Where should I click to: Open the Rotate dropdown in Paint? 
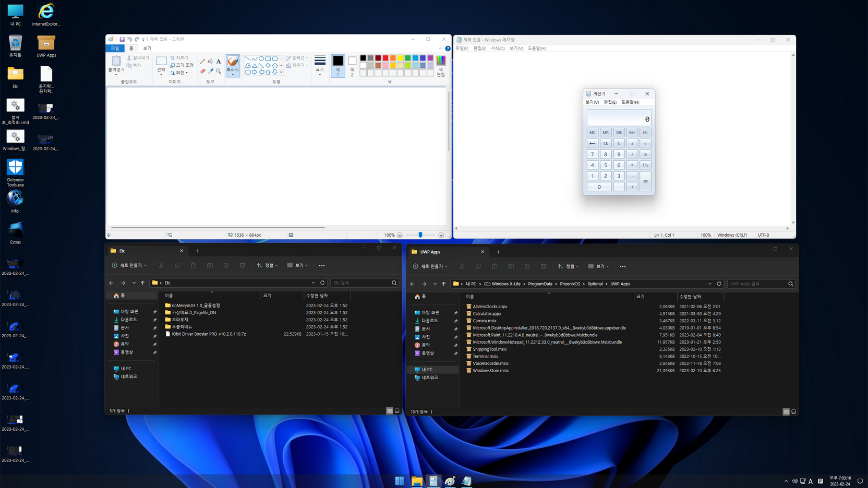pyautogui.click(x=179, y=73)
